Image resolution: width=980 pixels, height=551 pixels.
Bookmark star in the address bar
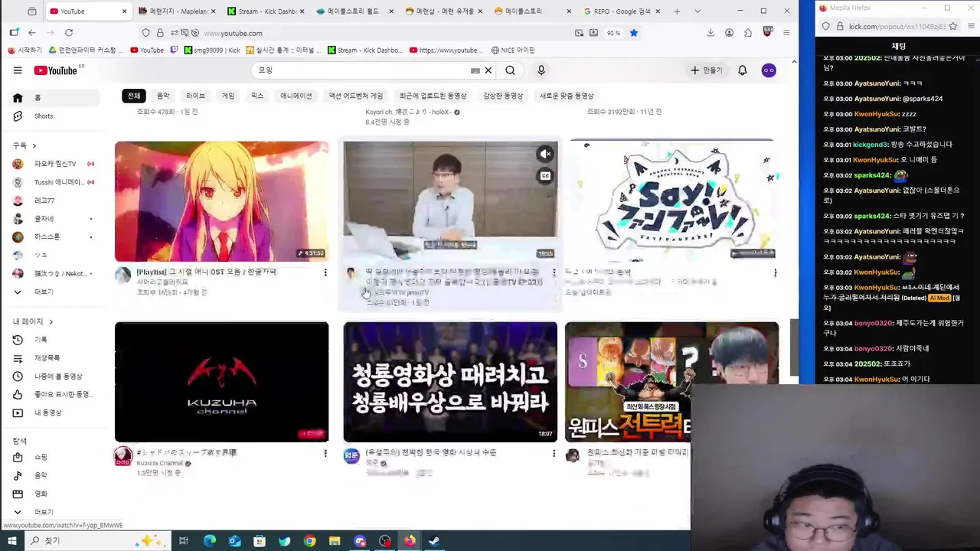634,33
